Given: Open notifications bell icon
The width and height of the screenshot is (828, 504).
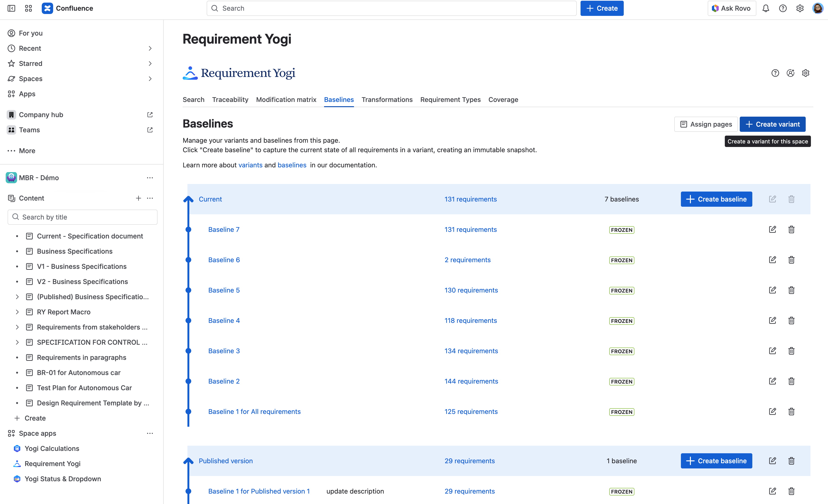Looking at the screenshot, I should pos(766,8).
